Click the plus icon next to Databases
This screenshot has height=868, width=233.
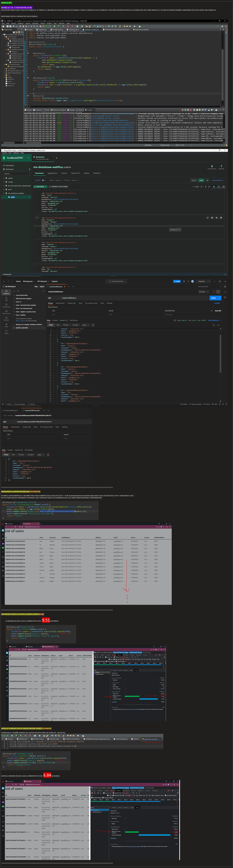click(29, 169)
